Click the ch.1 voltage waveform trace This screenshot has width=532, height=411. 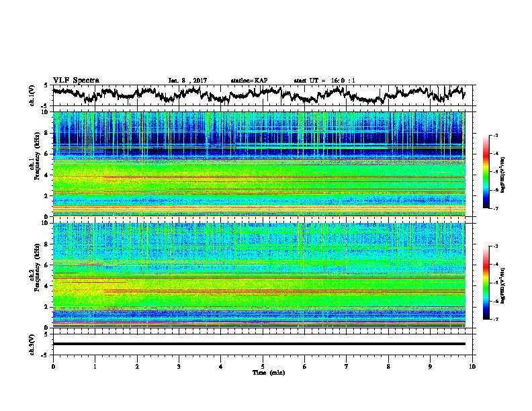tap(259, 95)
